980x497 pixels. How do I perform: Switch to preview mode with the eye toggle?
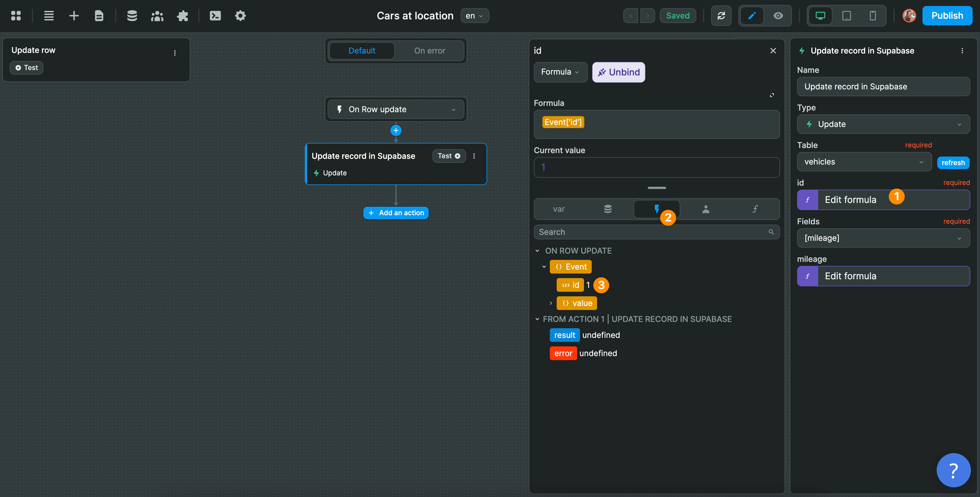[778, 16]
